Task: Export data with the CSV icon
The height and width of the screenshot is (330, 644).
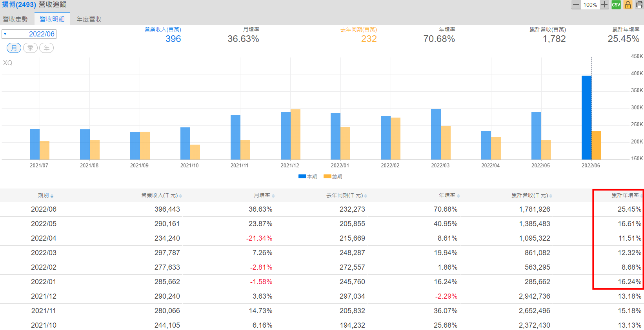Action: tap(616, 5)
